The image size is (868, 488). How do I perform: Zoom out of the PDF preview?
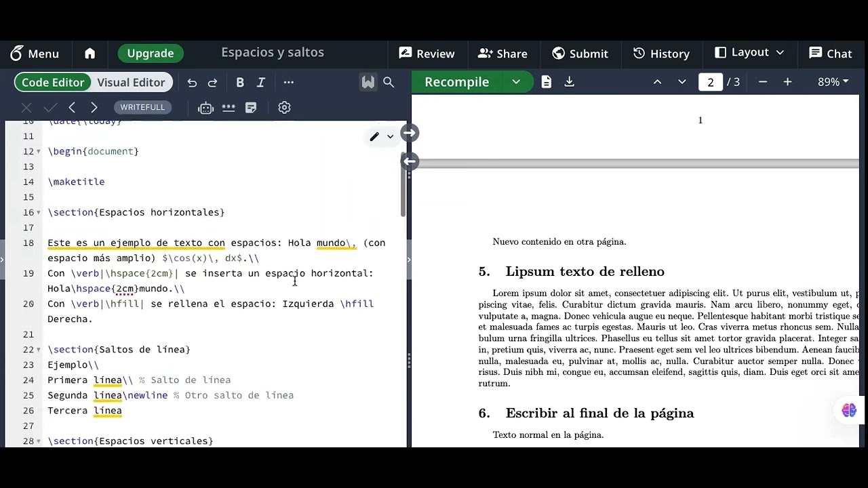(x=763, y=82)
